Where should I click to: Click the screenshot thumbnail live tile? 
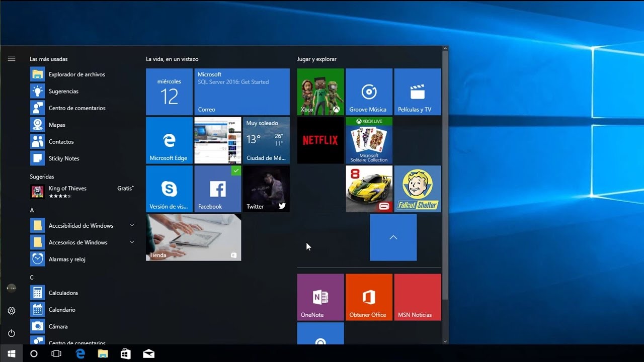click(x=218, y=140)
